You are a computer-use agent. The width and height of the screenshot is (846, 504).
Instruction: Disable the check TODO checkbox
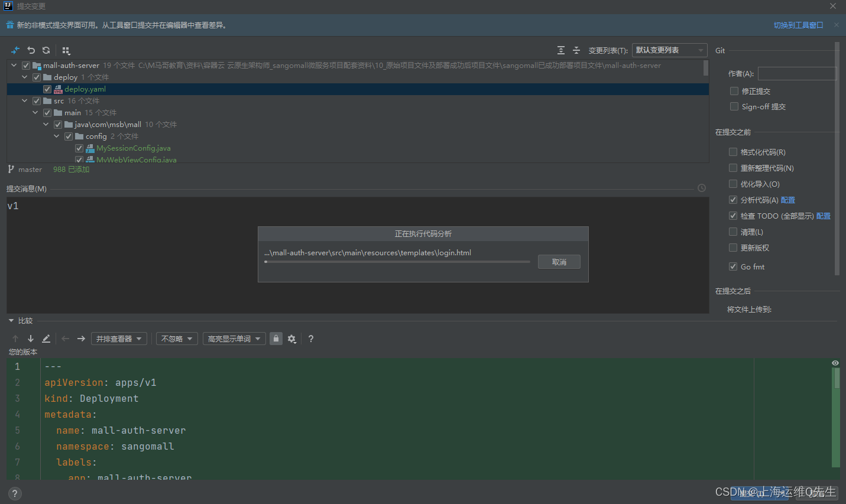733,216
